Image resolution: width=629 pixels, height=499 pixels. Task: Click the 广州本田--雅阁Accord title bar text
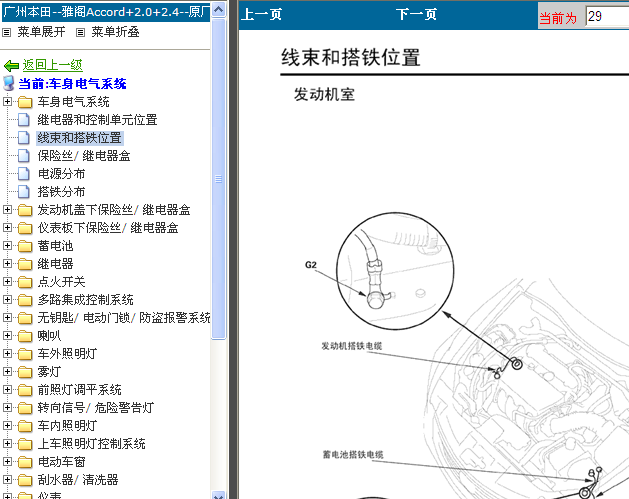[106, 12]
